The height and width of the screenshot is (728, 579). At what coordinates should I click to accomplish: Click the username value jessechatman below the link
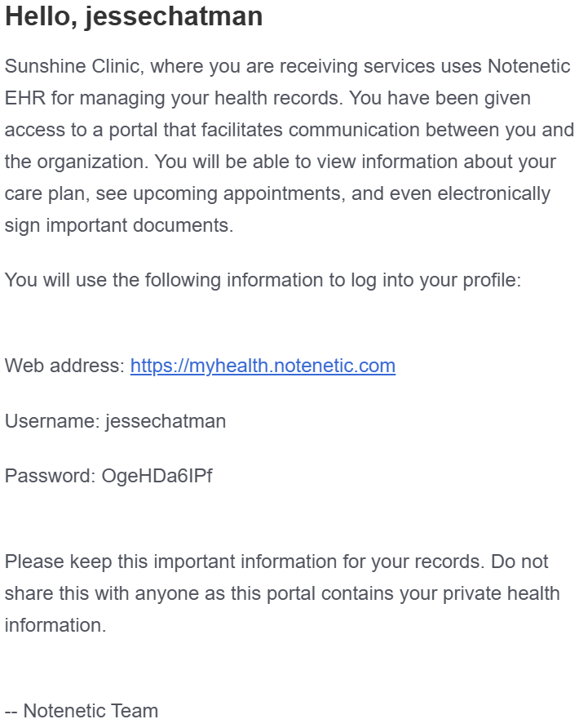click(166, 421)
